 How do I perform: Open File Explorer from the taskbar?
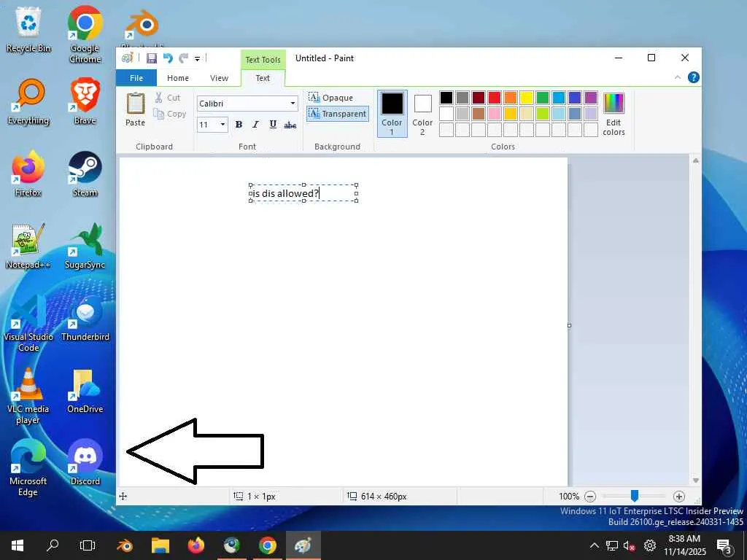[160, 545]
